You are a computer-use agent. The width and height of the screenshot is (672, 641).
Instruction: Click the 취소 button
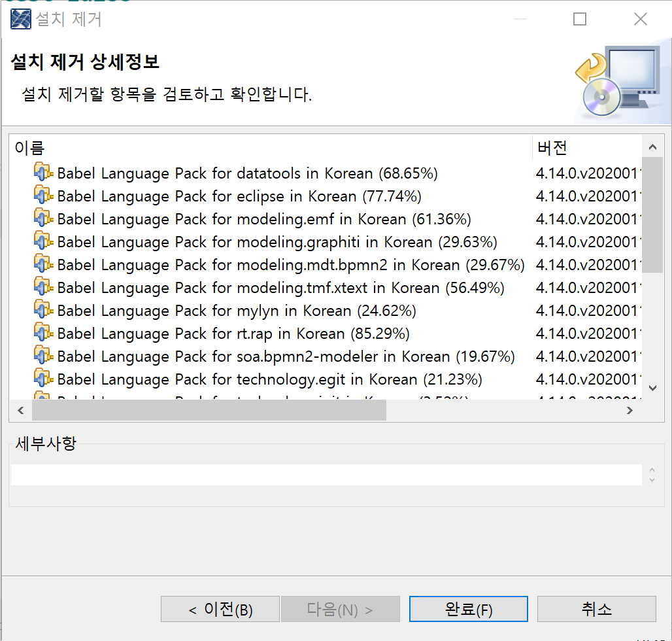point(597,609)
